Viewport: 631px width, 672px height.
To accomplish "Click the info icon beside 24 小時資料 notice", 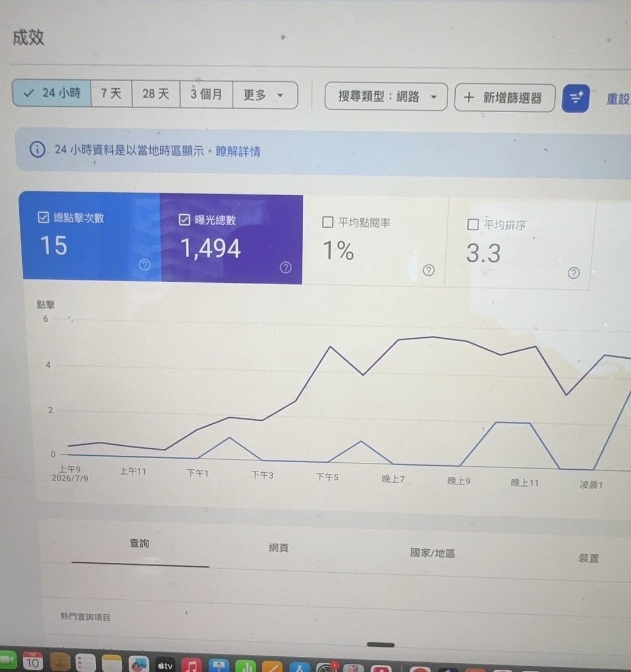I will [38, 149].
